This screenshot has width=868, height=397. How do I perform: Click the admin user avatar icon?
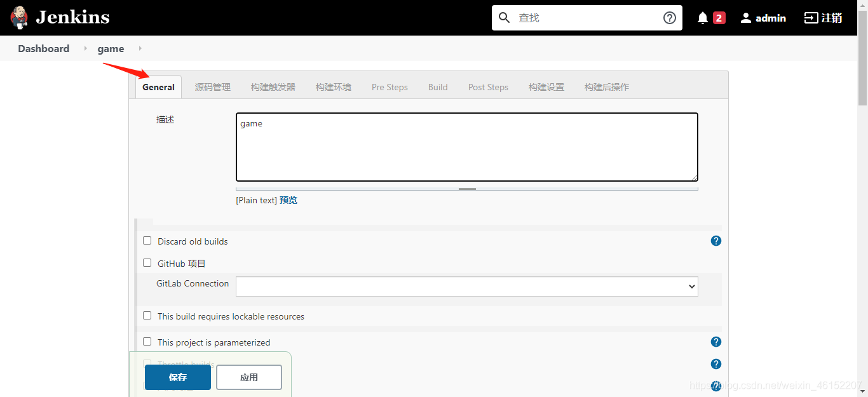pyautogui.click(x=746, y=18)
